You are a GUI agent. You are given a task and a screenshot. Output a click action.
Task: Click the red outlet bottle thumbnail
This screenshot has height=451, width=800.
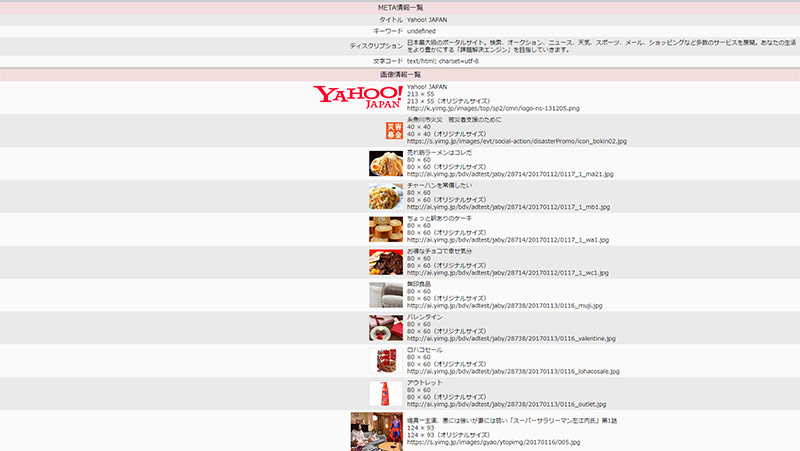point(386,393)
